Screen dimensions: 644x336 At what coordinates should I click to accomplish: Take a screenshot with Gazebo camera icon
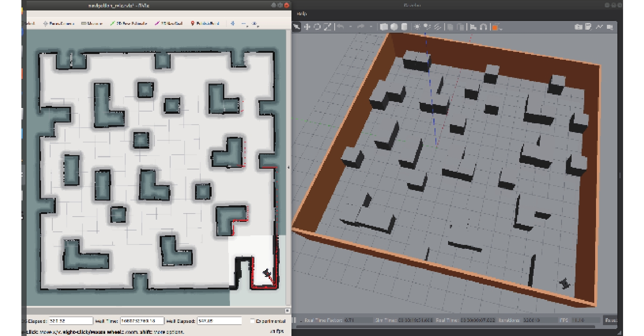click(x=579, y=27)
